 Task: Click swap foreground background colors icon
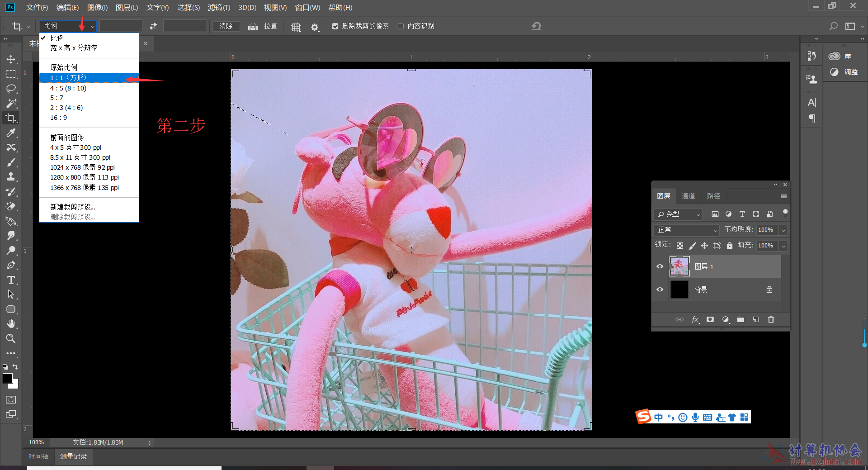15,367
